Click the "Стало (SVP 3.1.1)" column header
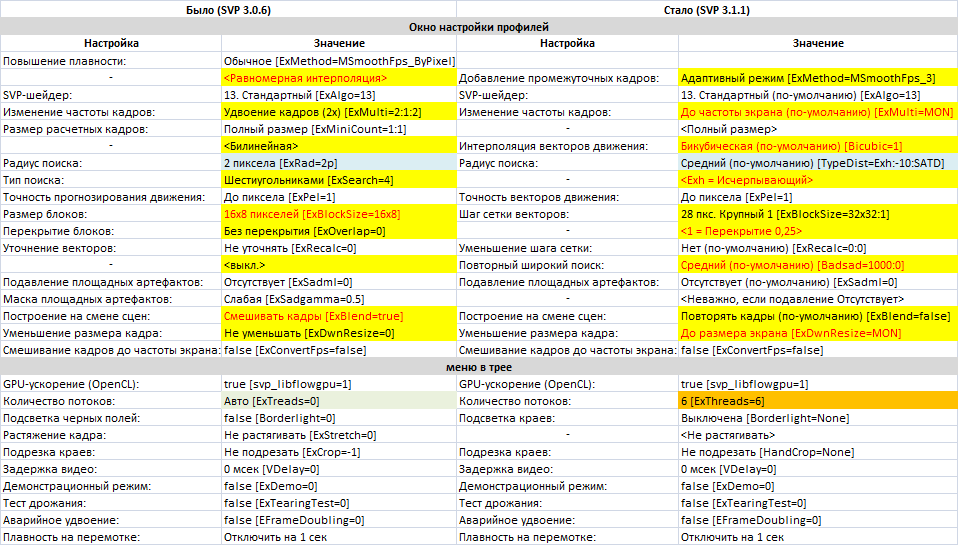This screenshot has width=958, height=545. (707, 9)
